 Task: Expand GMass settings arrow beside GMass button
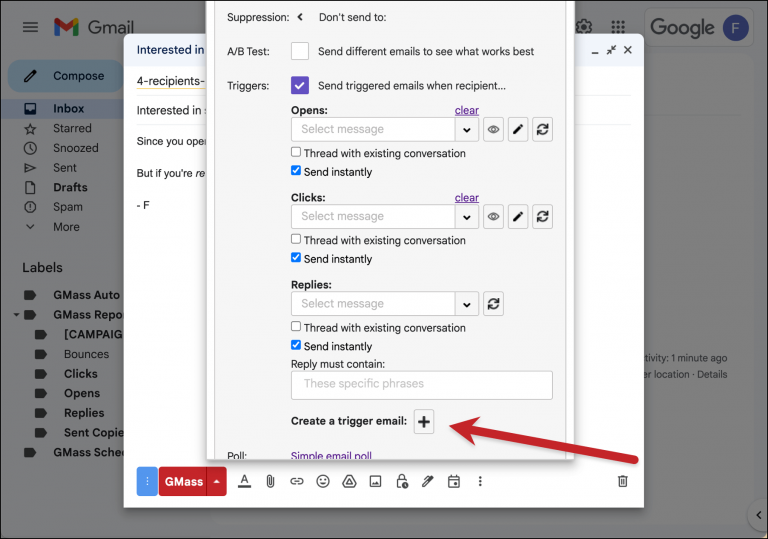click(217, 481)
